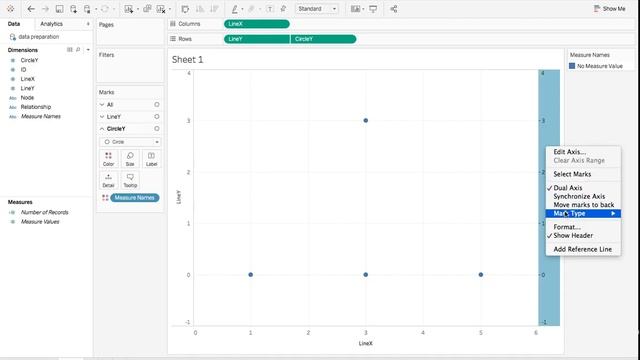Click the data point at LineX 3, LineY 3

(366, 120)
